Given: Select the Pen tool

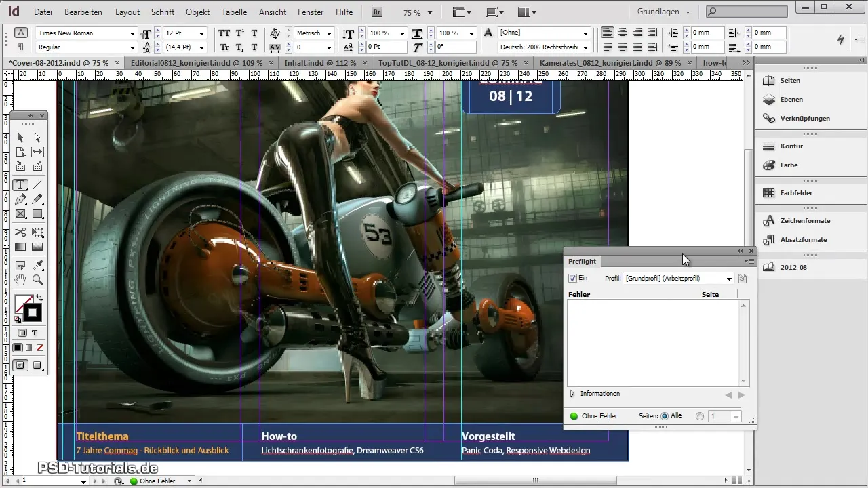Looking at the screenshot, I should [x=20, y=199].
